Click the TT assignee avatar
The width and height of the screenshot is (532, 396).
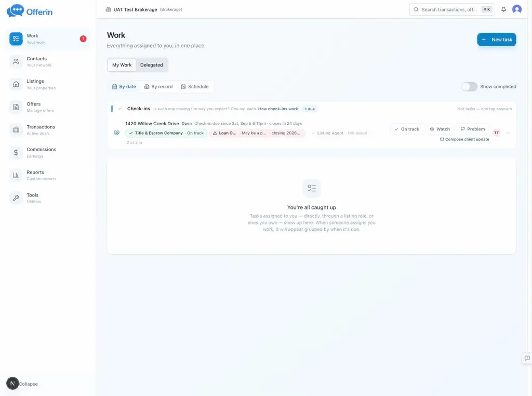point(496,133)
